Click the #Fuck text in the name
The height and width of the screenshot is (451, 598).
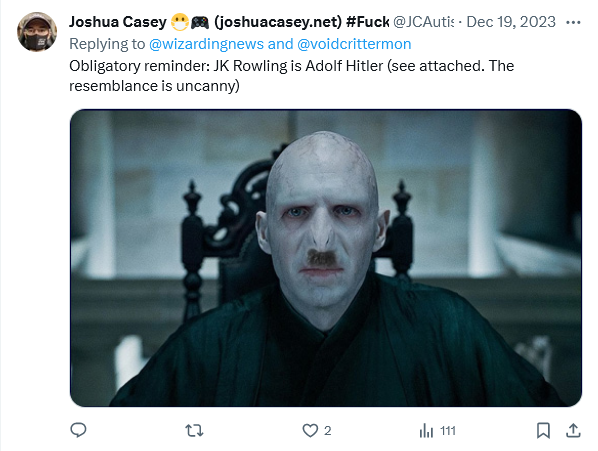click(x=368, y=22)
